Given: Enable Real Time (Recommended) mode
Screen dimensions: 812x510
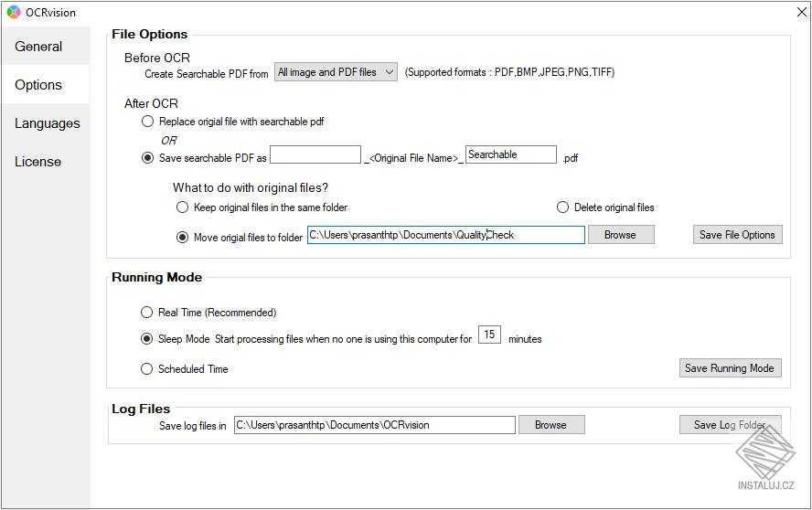Looking at the screenshot, I should point(147,313).
